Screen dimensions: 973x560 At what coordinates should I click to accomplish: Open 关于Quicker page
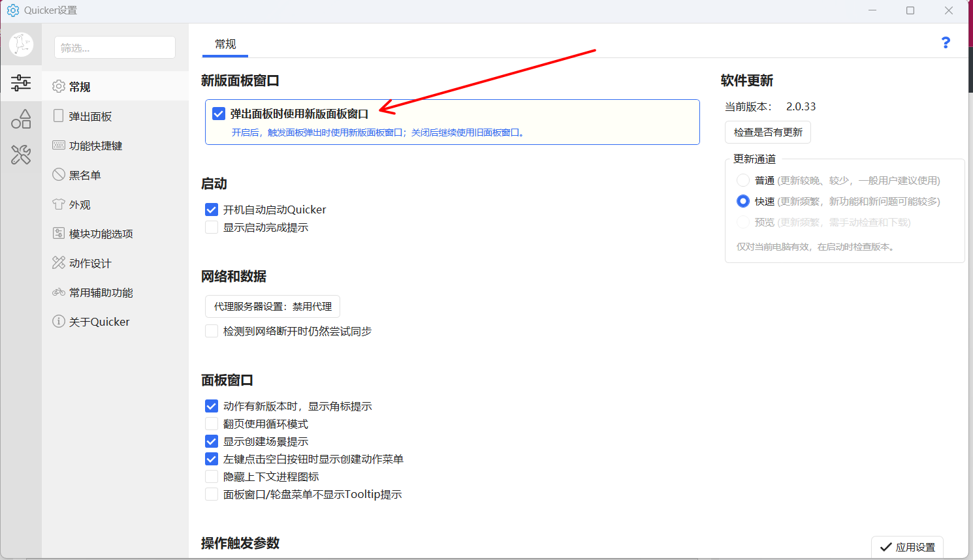pyautogui.click(x=115, y=322)
